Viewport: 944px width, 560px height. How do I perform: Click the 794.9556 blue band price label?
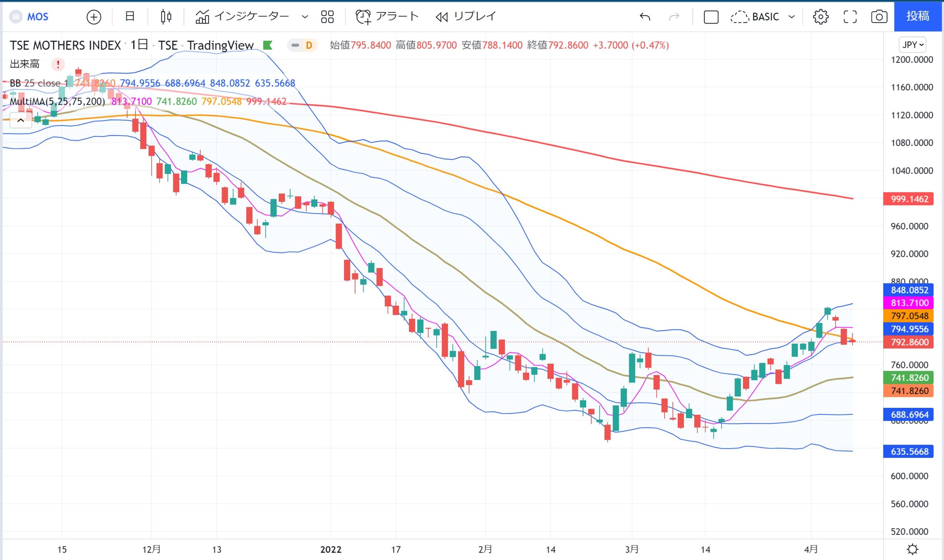(x=908, y=329)
